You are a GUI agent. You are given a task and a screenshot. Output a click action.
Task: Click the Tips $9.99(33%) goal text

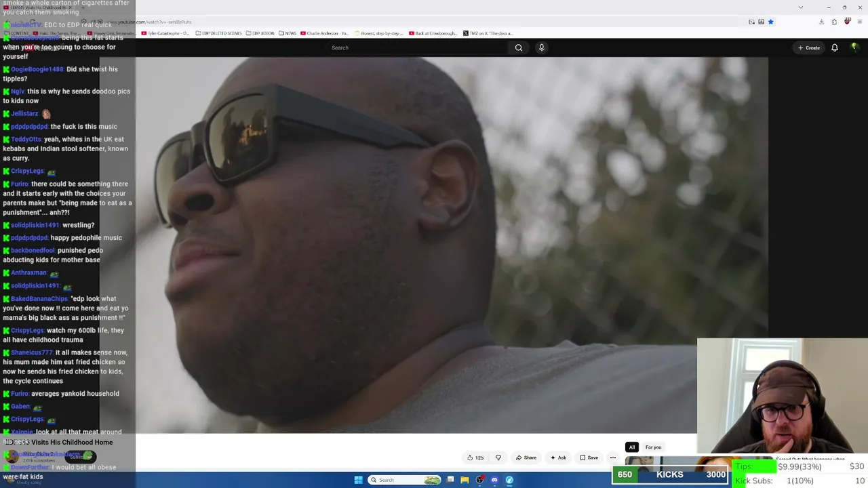click(x=800, y=466)
